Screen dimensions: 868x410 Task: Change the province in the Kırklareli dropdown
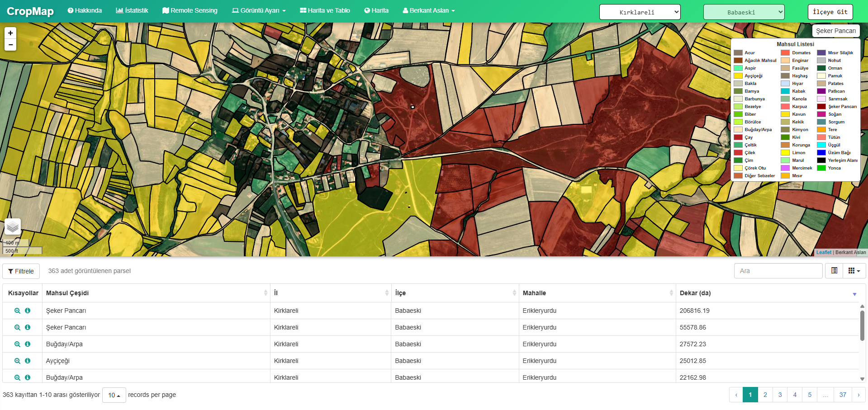[x=640, y=12]
